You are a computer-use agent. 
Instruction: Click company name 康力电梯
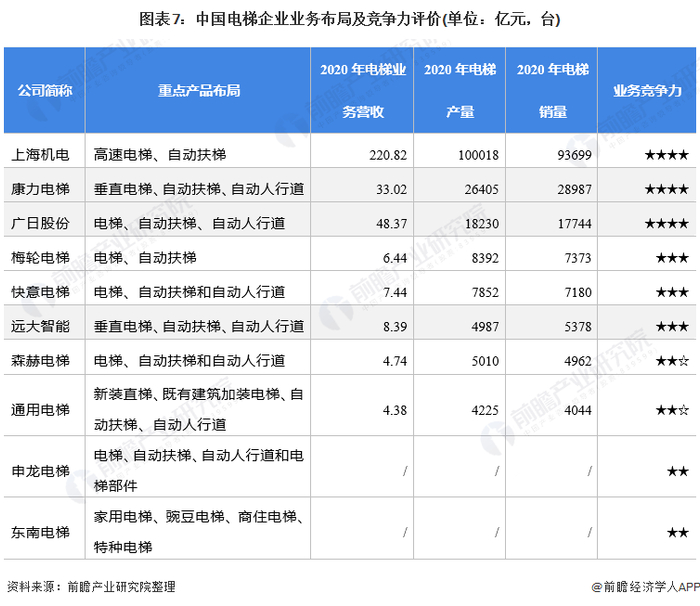pos(40,189)
